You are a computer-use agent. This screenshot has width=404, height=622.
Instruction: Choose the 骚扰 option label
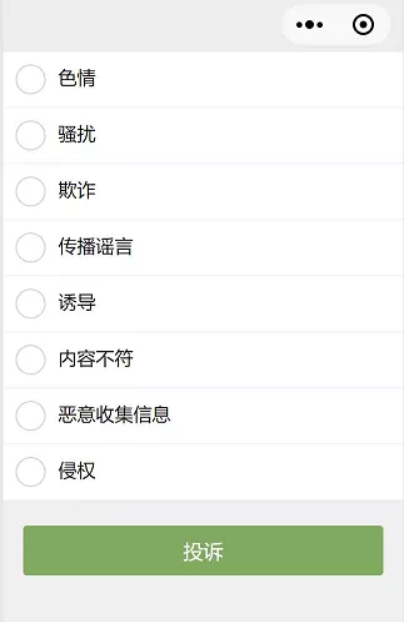click(77, 134)
